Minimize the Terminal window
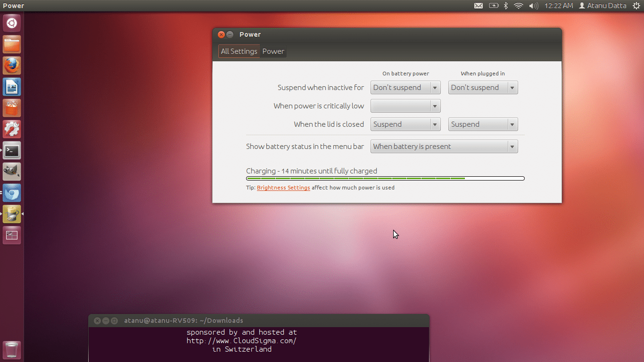The width and height of the screenshot is (644, 362). [x=106, y=321]
